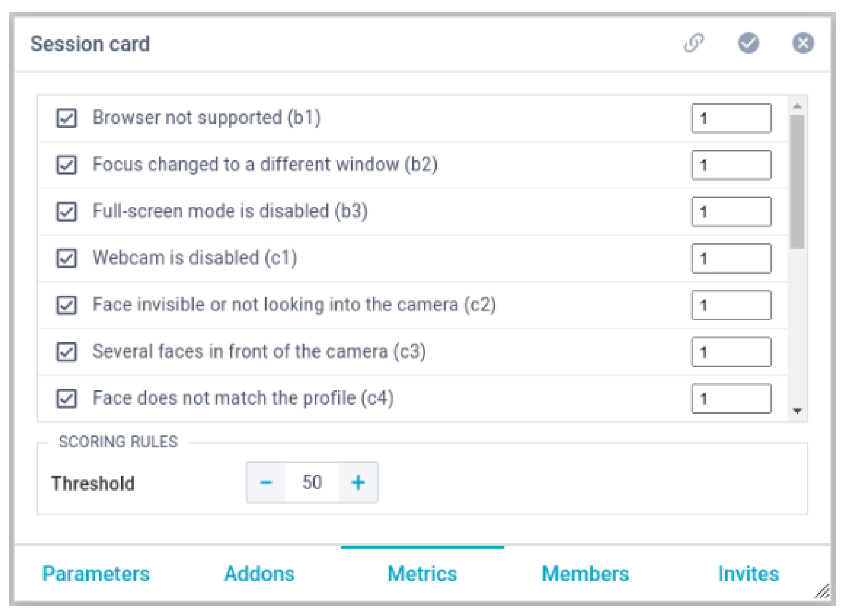Viewport: 849px width, 616px height.
Task: Click the metrics list scrollbar thumb
Action: click(x=797, y=182)
